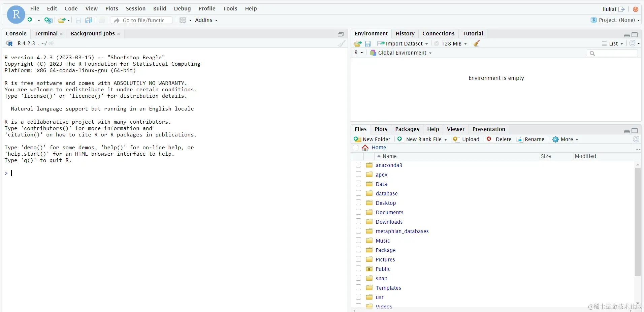Click the Create a Project icon
The width and height of the screenshot is (644, 312).
coord(48,20)
